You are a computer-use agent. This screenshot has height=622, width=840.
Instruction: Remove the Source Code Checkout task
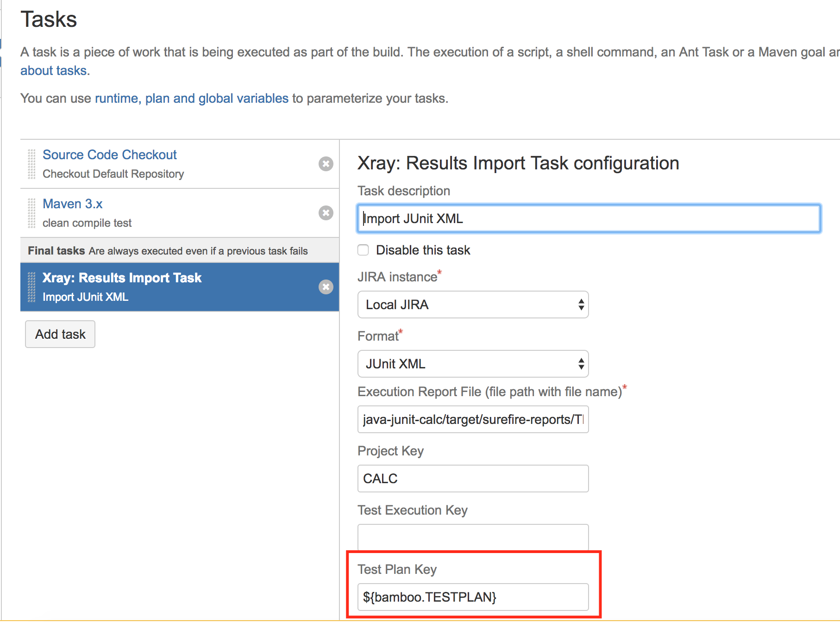tap(326, 164)
